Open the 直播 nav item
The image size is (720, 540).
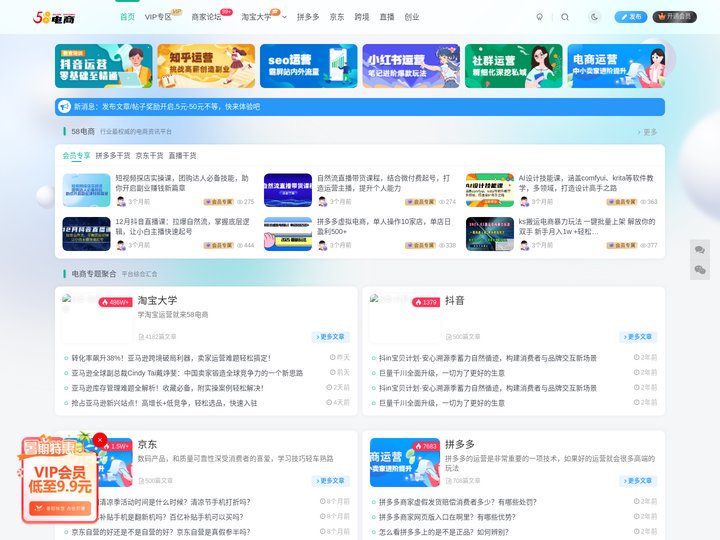pyautogui.click(x=387, y=17)
